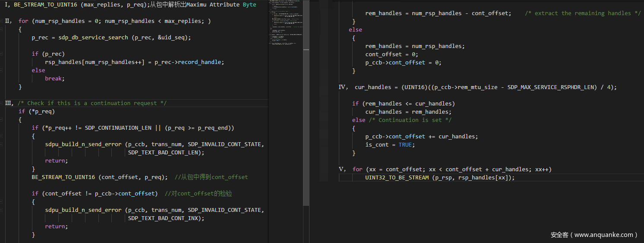
Task: Click the SDP_CONTINUATION_LEN constant
Action: pyautogui.click(x=118, y=128)
